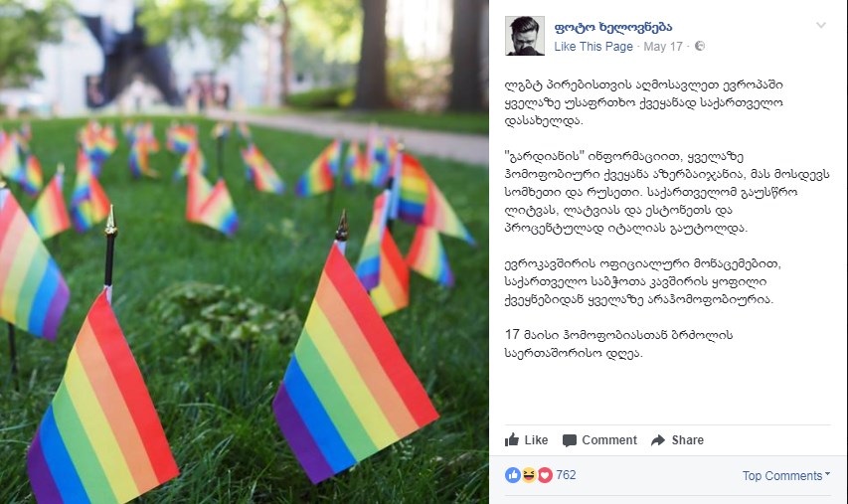Click the rainbow flags photo
848x504 pixels.
click(x=245, y=252)
